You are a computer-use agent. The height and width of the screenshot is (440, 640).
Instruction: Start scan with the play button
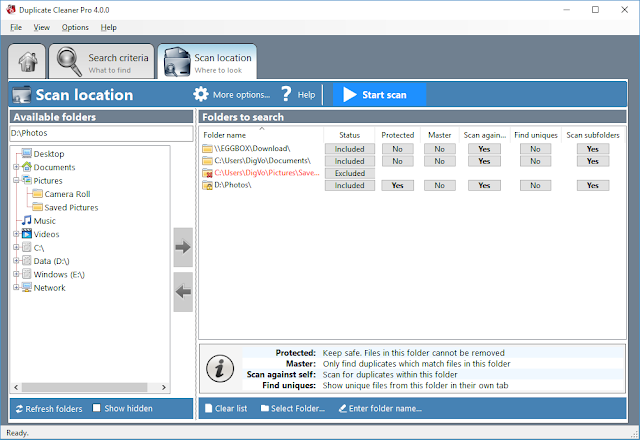(379, 95)
